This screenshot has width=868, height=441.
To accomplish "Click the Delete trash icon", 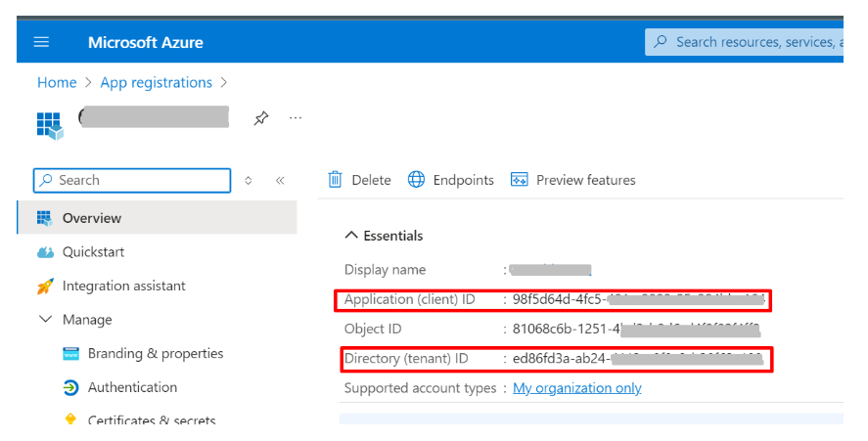I will coord(336,180).
